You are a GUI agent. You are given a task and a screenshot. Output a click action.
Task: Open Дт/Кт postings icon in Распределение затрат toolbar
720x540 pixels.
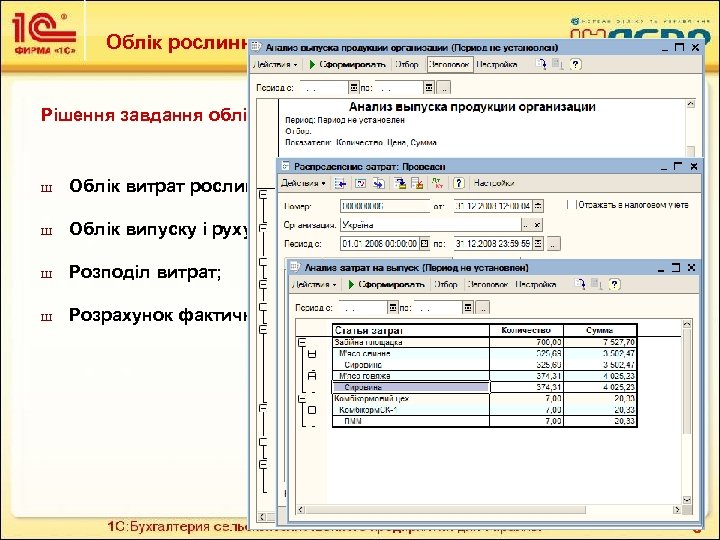438,184
